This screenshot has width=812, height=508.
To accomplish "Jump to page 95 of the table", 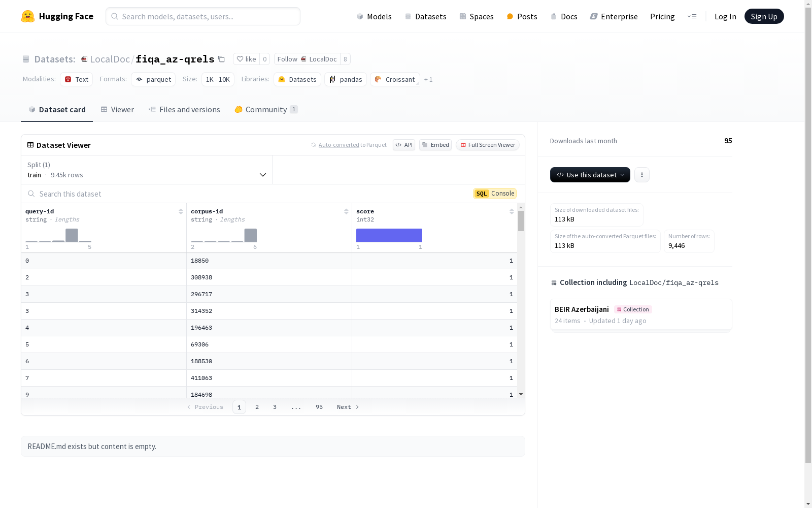I will pos(319,407).
